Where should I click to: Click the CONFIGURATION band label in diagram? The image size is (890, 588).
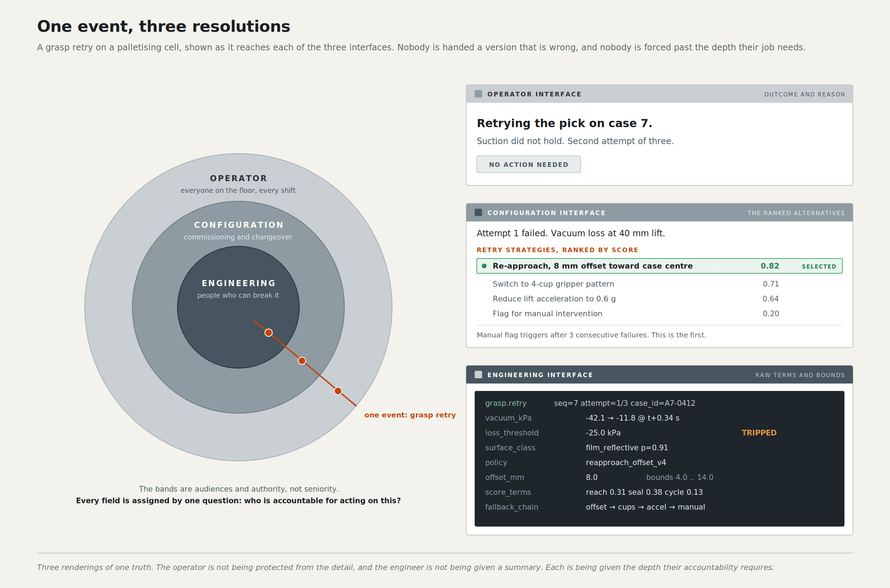pyautogui.click(x=238, y=225)
